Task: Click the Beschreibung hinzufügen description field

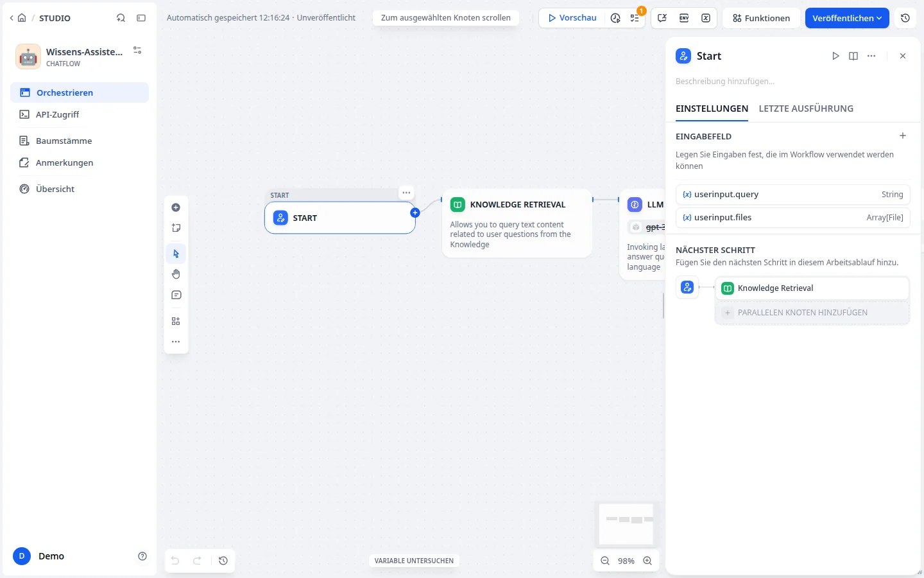Action: (x=792, y=82)
